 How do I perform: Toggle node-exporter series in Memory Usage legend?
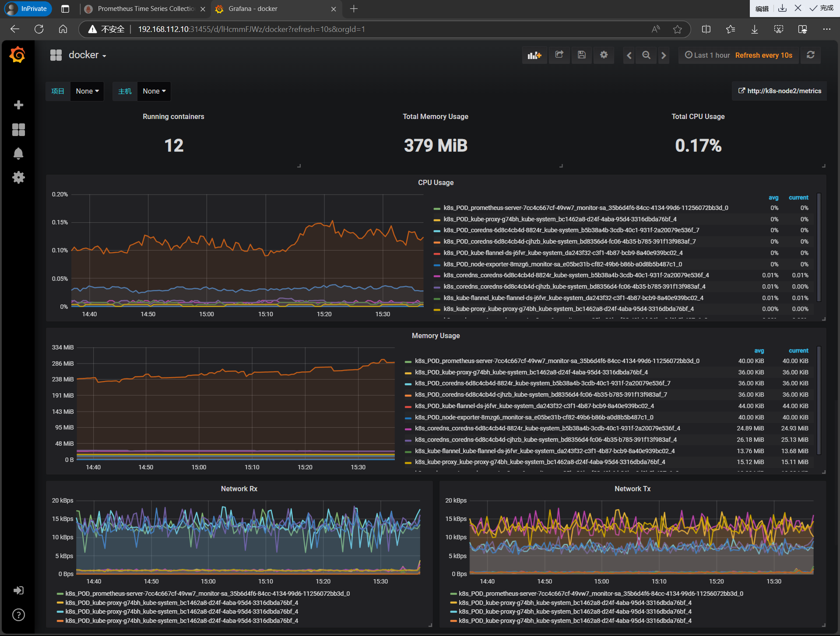534,417
